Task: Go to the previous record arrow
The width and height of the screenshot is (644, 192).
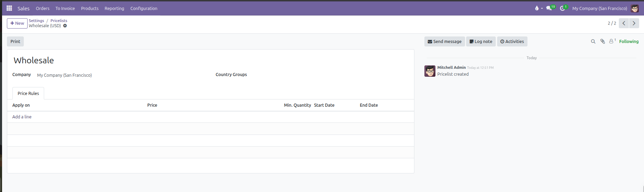Action: tap(624, 23)
